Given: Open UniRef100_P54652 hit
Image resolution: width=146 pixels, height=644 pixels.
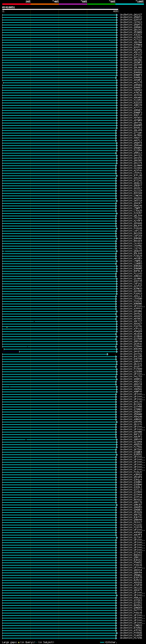Looking at the screenshot, I should tap(131, 562).
